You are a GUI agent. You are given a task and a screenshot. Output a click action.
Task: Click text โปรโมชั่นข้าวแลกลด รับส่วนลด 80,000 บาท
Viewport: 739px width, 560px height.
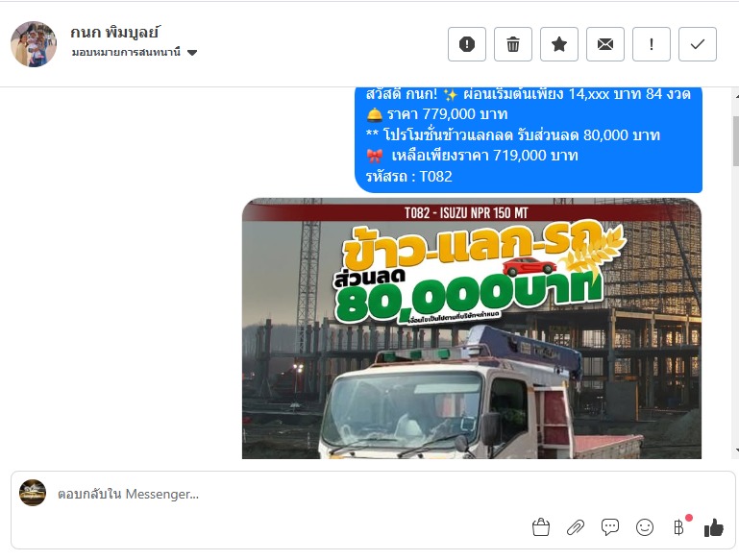pyautogui.click(x=521, y=135)
